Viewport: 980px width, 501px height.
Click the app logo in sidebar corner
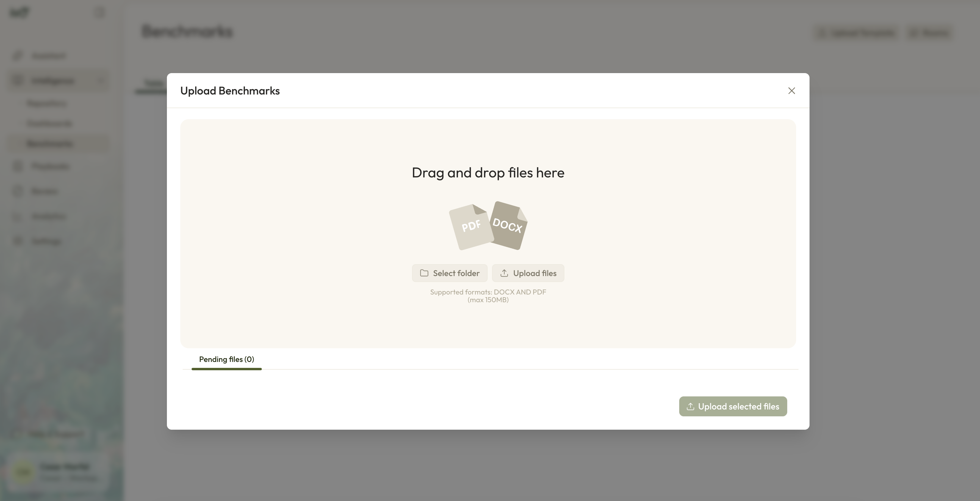point(19,12)
